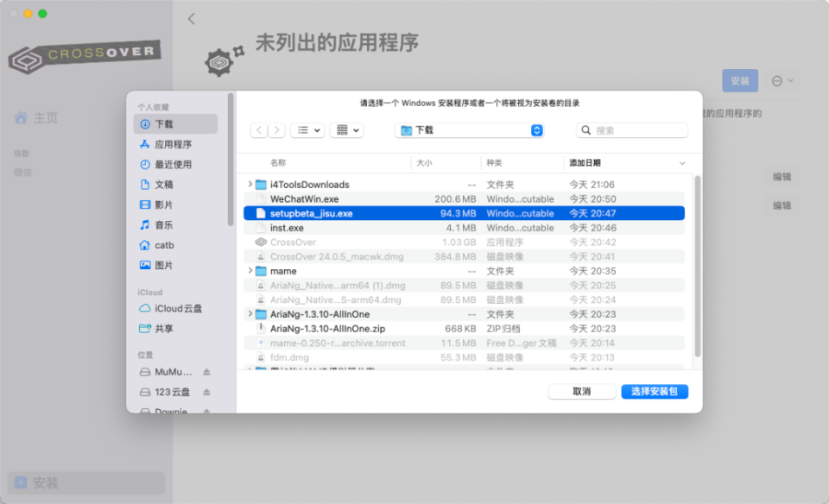The height and width of the screenshot is (504, 829).
Task: Click the 20:47 date cell
Action: point(592,213)
